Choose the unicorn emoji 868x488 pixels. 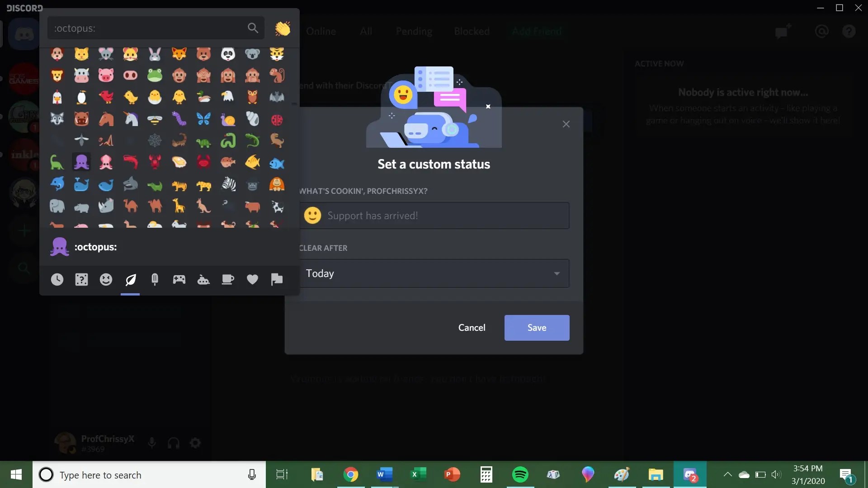click(x=130, y=119)
